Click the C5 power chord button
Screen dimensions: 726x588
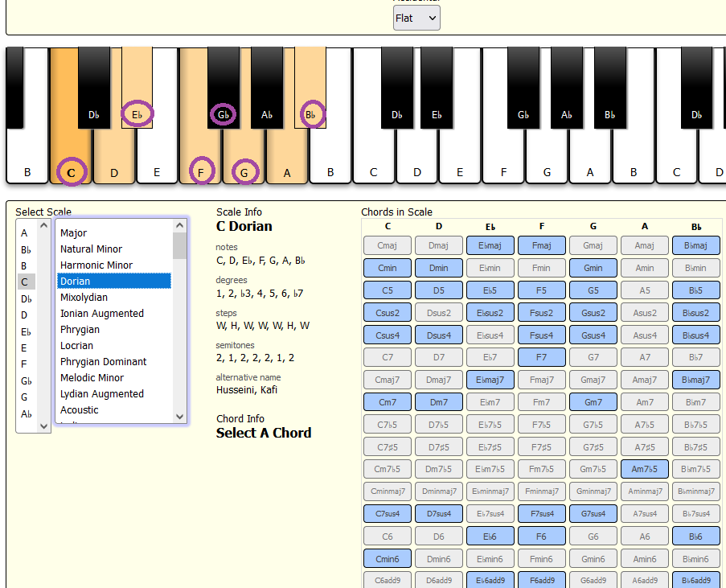(388, 290)
